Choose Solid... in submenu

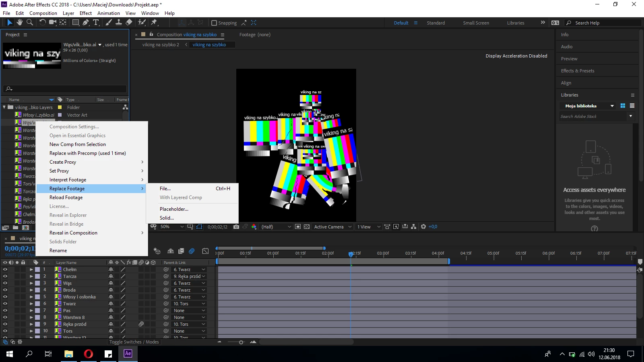click(x=192, y=218)
